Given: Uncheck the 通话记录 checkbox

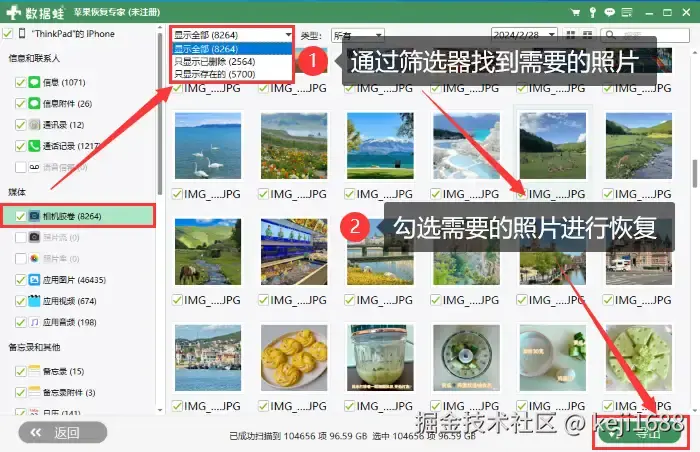Looking at the screenshot, I should (x=20, y=146).
